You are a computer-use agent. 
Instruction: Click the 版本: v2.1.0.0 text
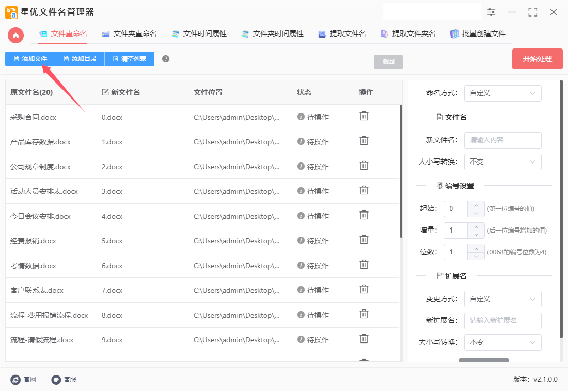[x=535, y=379]
